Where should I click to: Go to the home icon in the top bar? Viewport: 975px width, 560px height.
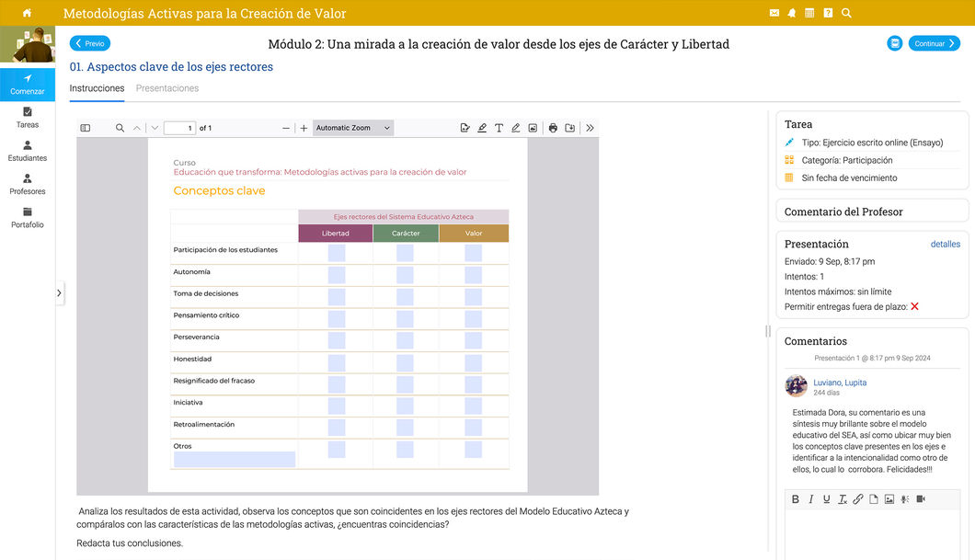27,13
